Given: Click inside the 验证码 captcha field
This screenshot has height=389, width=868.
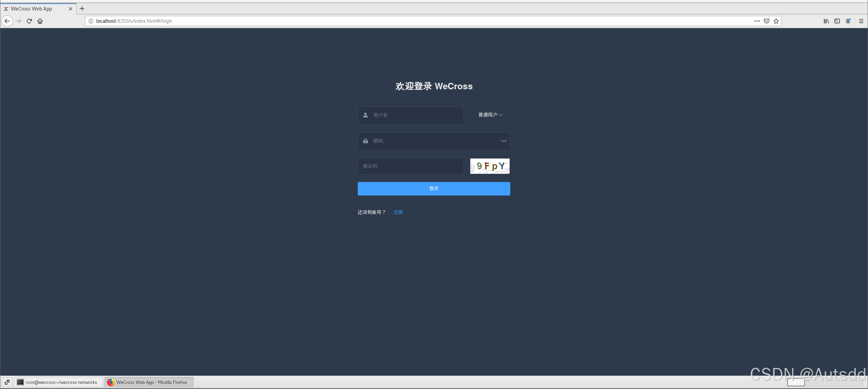Looking at the screenshot, I should click(410, 166).
